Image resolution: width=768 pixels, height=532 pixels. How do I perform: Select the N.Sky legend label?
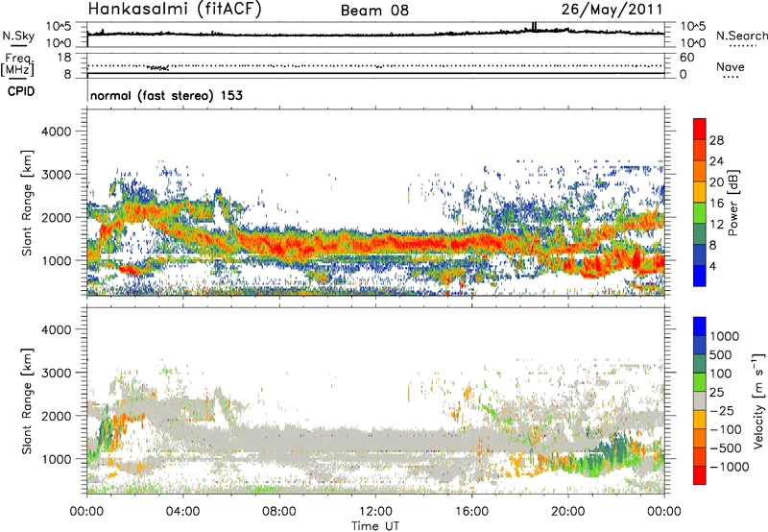click(x=18, y=36)
